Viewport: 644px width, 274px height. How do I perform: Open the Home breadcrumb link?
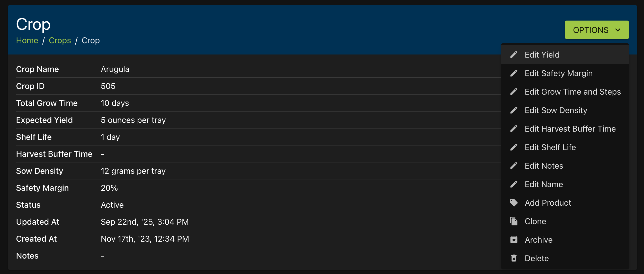coord(27,40)
